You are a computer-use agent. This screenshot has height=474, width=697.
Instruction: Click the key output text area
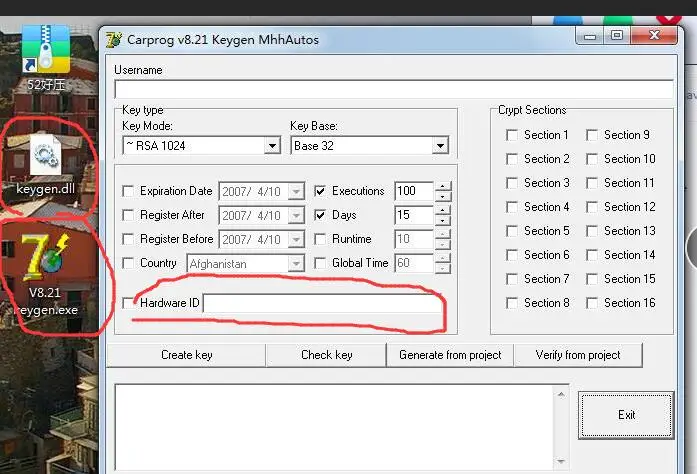(x=334, y=427)
